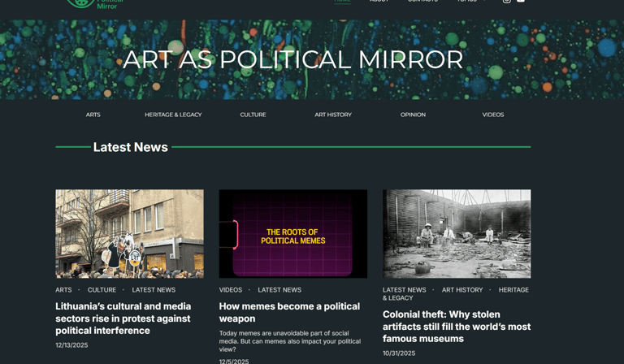Go to the Home menu item
Screen dimensions: 624x364
[343, 1]
